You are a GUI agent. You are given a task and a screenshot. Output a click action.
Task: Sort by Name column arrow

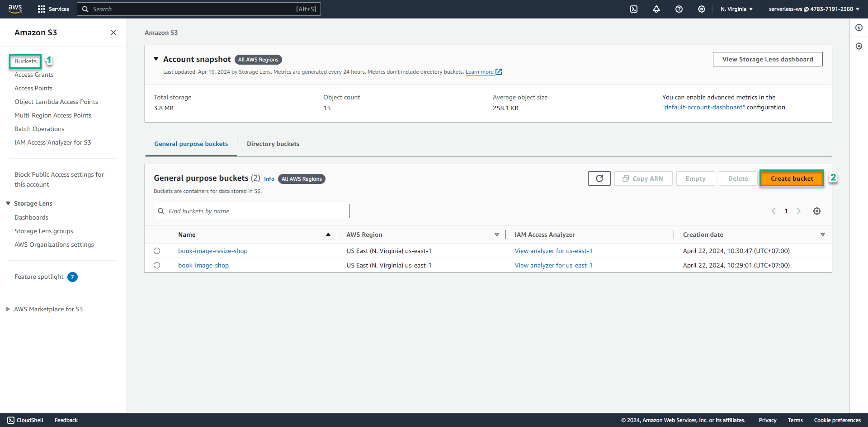pos(328,235)
